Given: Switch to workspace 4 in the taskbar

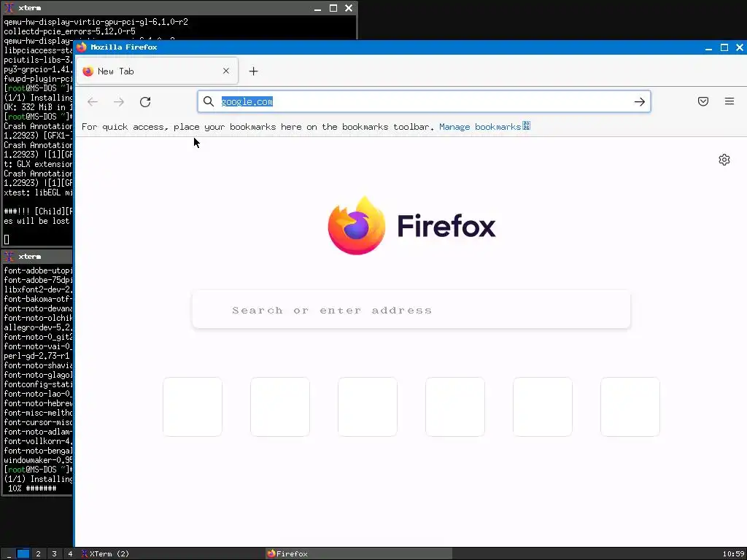Looking at the screenshot, I should pos(70,554).
